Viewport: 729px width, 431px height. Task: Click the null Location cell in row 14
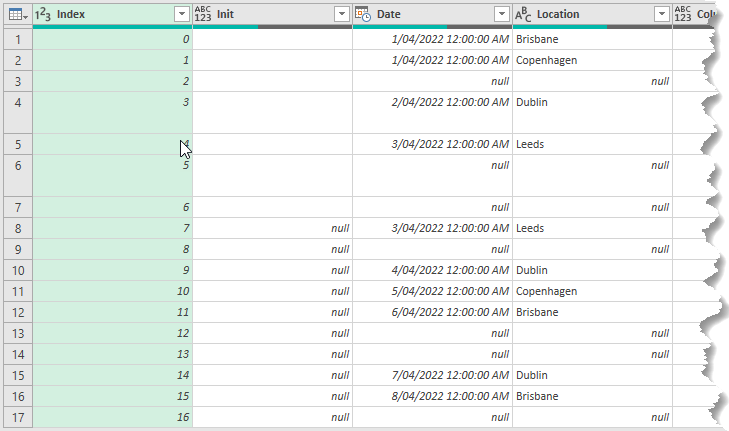[592, 354]
